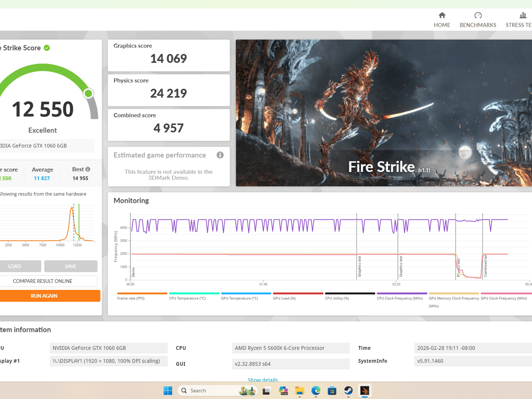The height and width of the screenshot is (399, 532).
Task: Click the LOAD button
Action: click(x=20, y=266)
